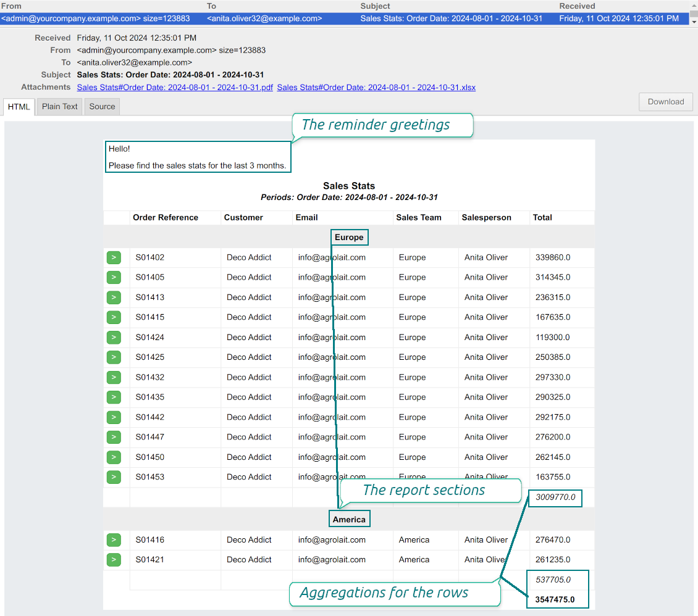
Task: Click the Salesperson table header
Action: point(486,217)
